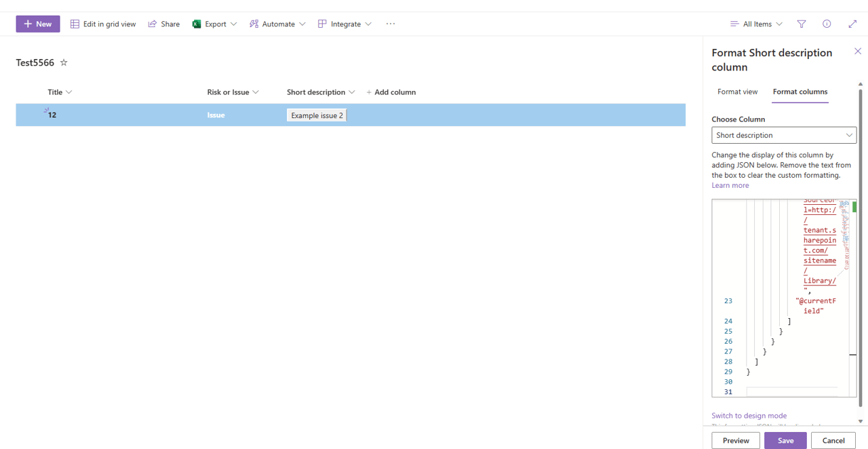The width and height of the screenshot is (868, 449).
Task: Open list item titled 12
Action: pyautogui.click(x=52, y=115)
